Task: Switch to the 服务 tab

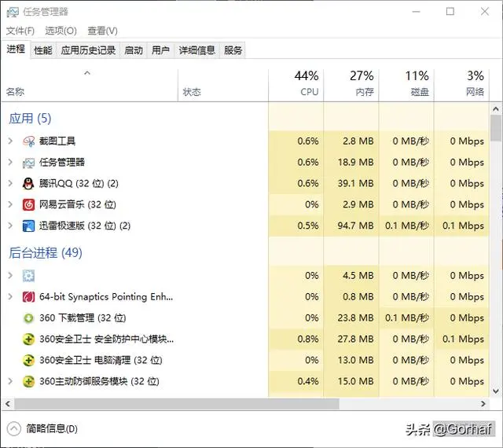Action: point(233,50)
